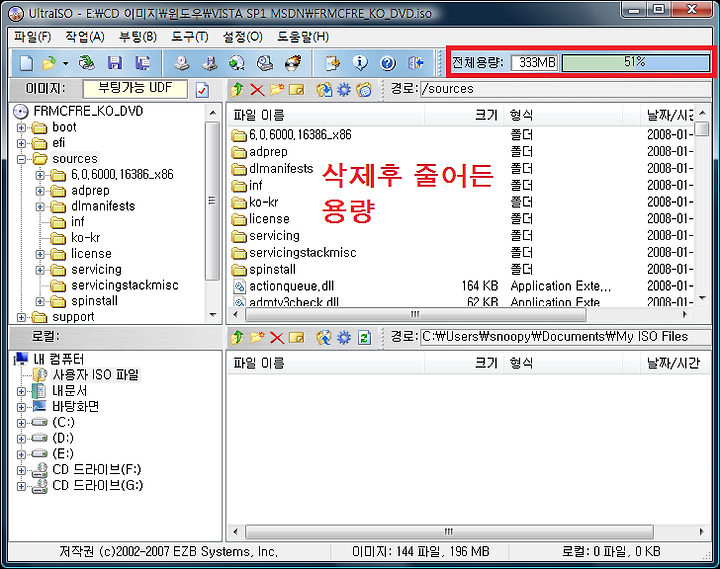
Task: Open the 도움말(H) menu
Action: 303,37
